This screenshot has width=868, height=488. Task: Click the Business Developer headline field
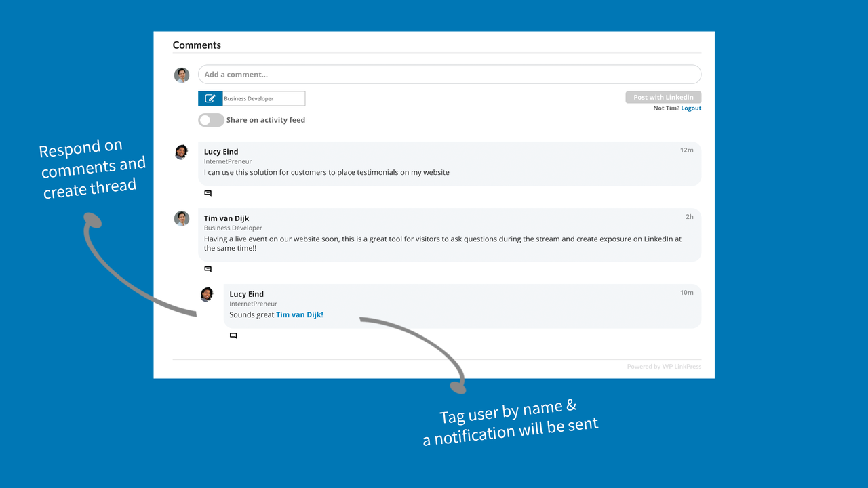[x=263, y=99]
